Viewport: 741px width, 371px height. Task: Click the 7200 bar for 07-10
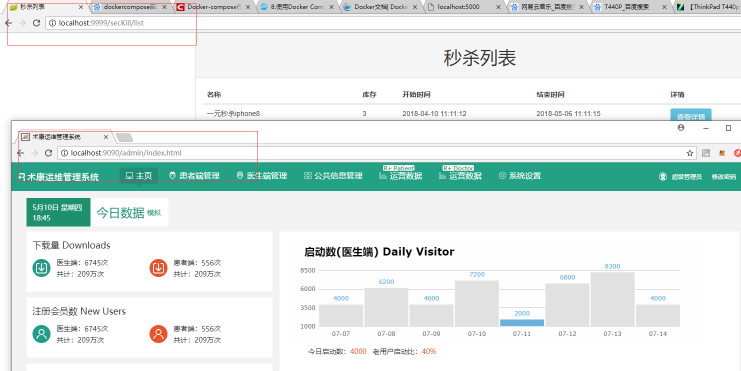pos(477,303)
